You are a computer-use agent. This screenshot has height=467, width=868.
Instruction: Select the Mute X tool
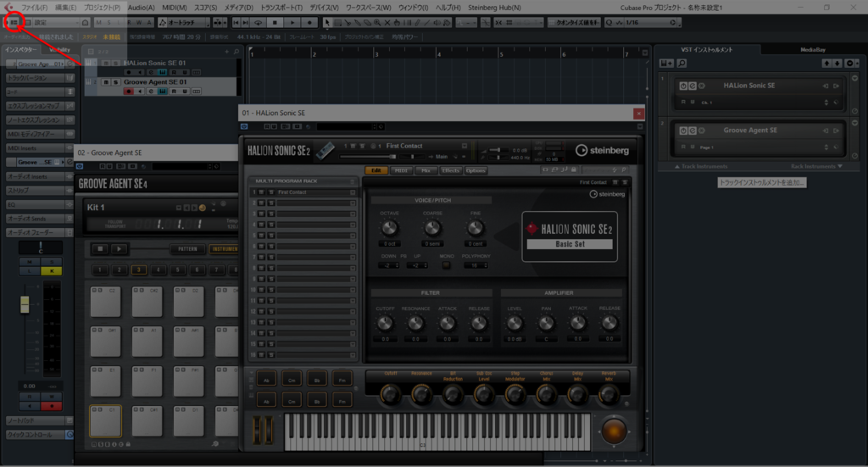(x=387, y=23)
